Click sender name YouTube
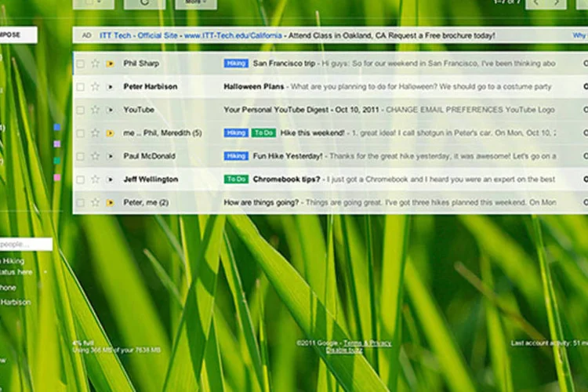 coord(139,110)
